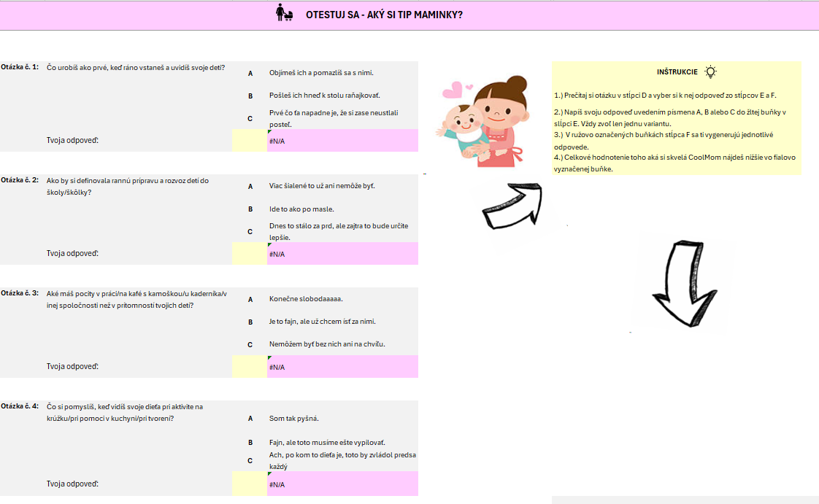Select the yellow answer cell for Otázka č. 4
Image resolution: width=819 pixels, height=504 pixels.
(249, 484)
